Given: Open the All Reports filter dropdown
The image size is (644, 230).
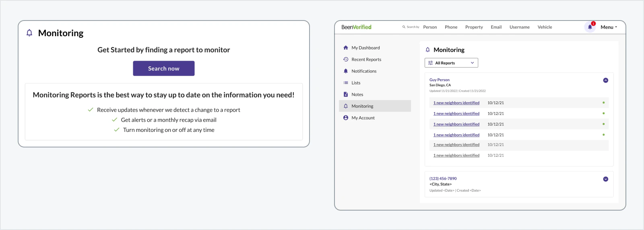Looking at the screenshot, I should click(x=451, y=63).
